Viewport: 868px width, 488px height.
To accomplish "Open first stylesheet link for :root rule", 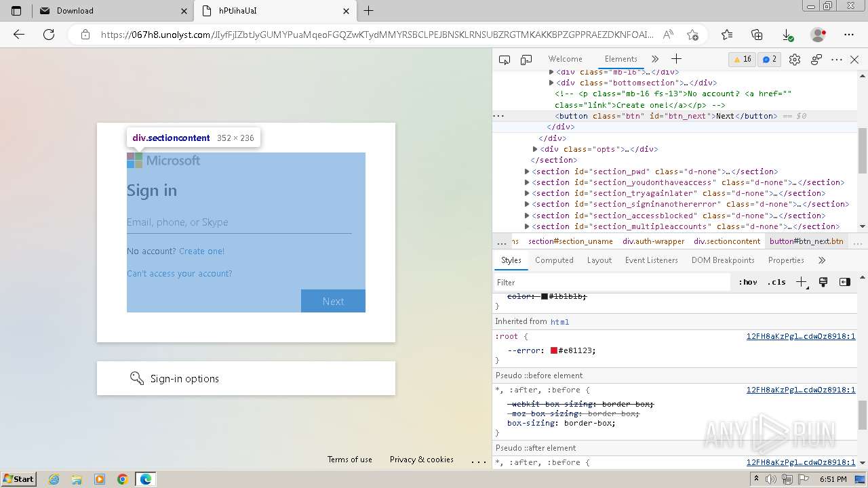I will pos(801,336).
